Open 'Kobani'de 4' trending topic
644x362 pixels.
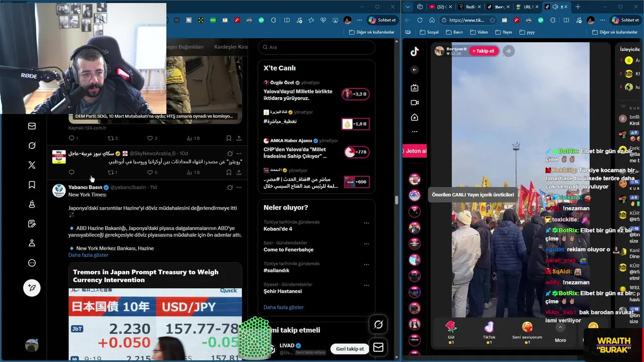pyautogui.click(x=278, y=229)
